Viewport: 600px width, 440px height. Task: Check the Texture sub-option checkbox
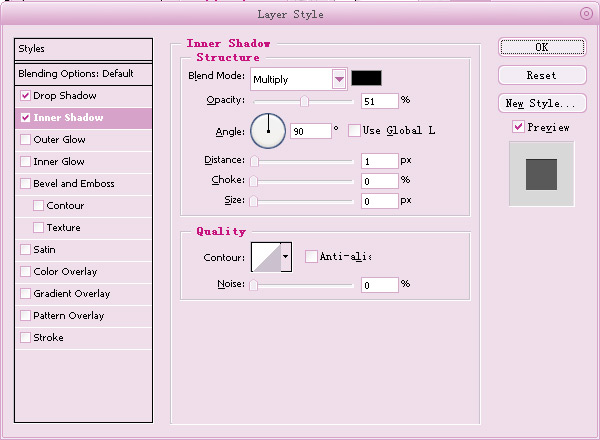(38, 227)
